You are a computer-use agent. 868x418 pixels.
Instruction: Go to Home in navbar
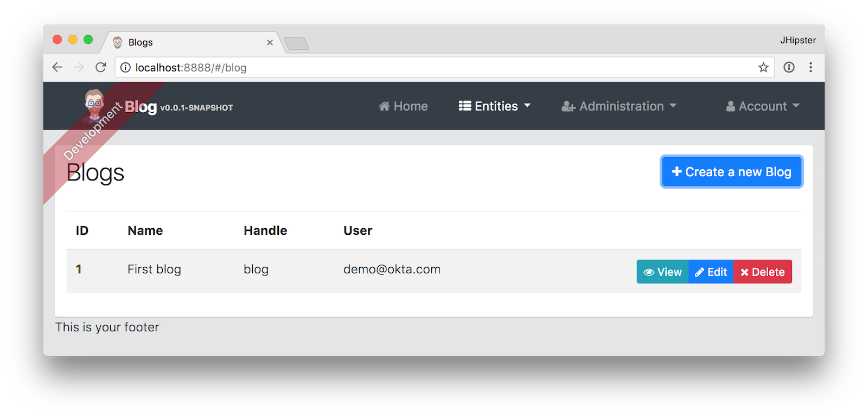point(403,106)
